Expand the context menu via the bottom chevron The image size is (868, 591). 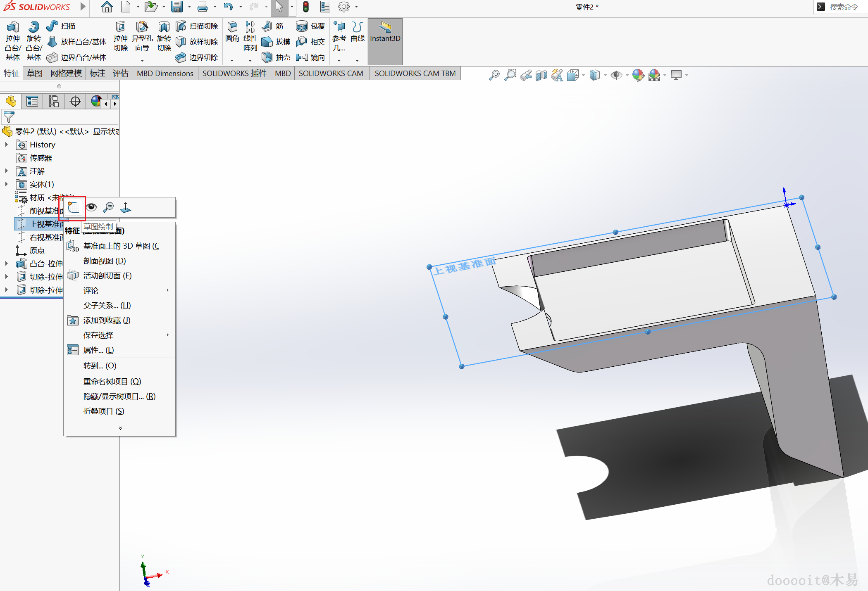pos(120,428)
